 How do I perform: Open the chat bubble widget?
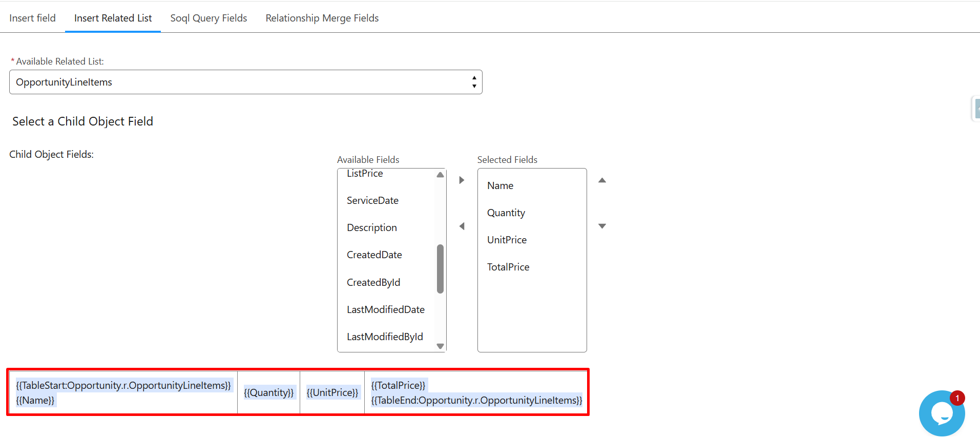pyautogui.click(x=941, y=413)
